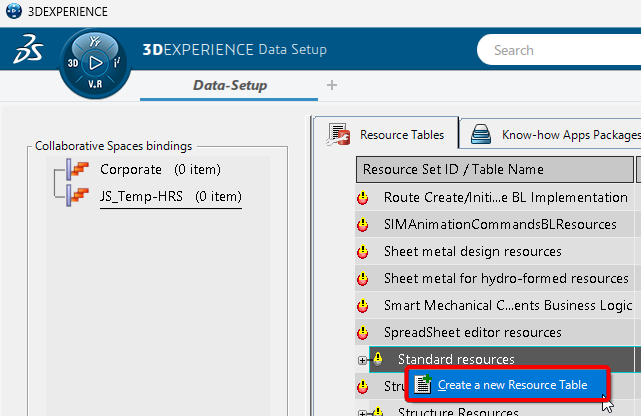Select JS_Temp-HRS (0 item) binding

(x=171, y=197)
